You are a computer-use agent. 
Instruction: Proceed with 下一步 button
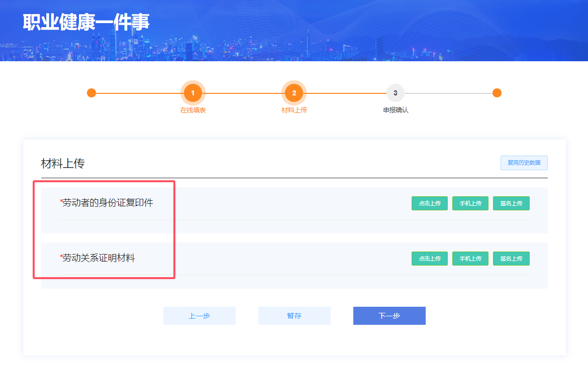point(389,316)
